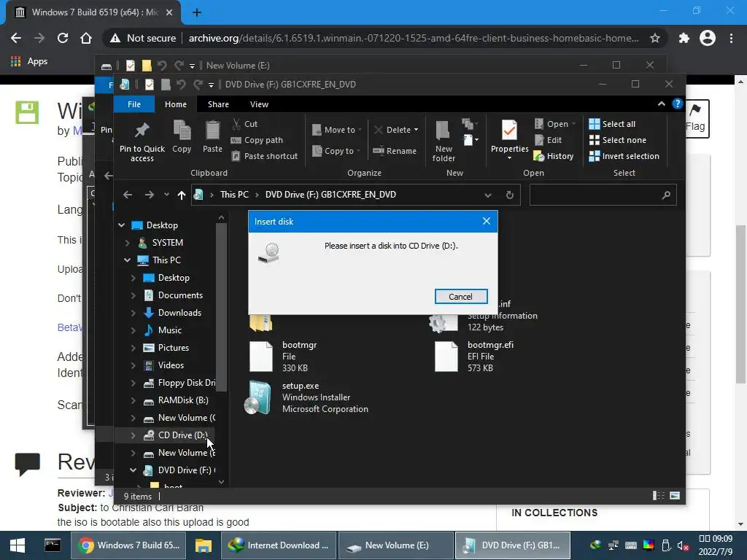Click the History icon
The width and height of the screenshot is (747, 560).
tap(539, 156)
